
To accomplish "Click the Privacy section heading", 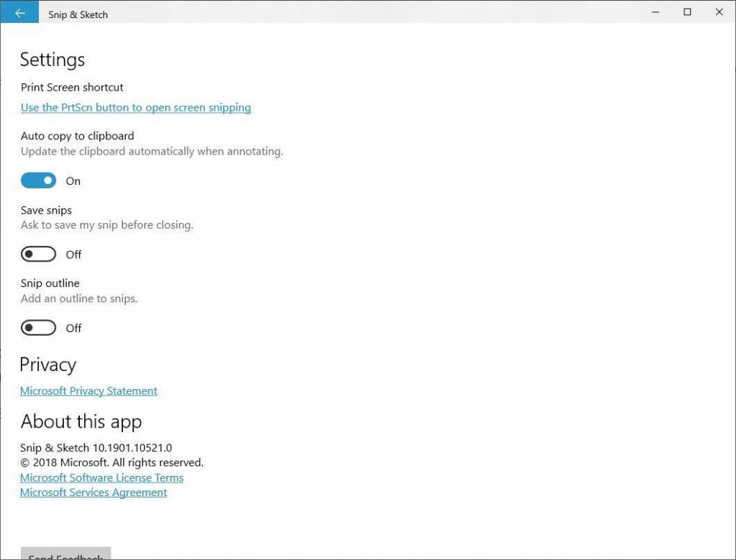I will point(47,364).
